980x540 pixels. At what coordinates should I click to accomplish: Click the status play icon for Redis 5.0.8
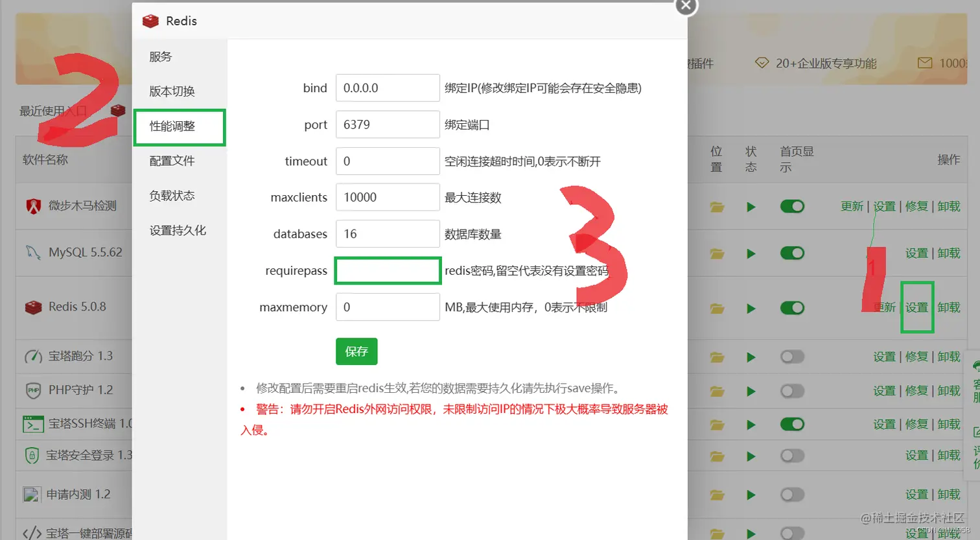pyautogui.click(x=751, y=308)
